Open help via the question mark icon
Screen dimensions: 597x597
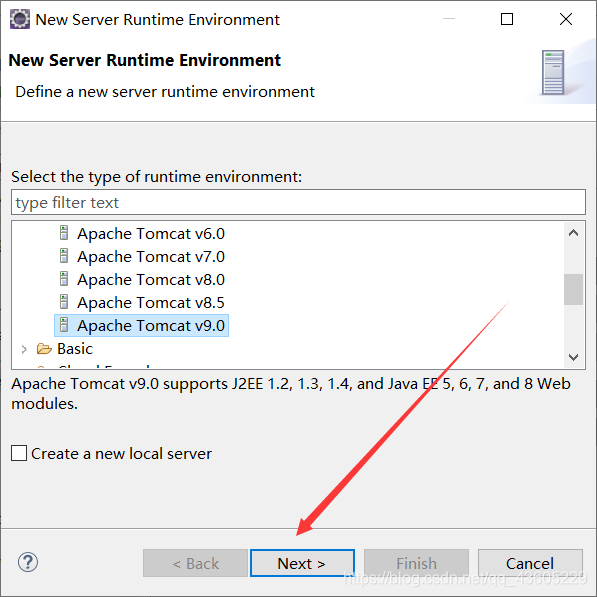coord(28,562)
